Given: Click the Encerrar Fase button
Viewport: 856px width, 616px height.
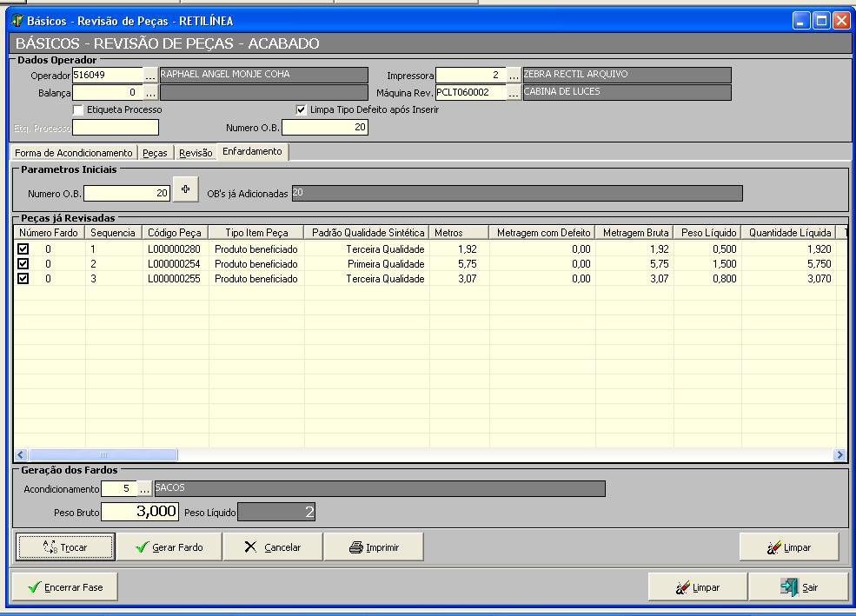Looking at the screenshot, I should pyautogui.click(x=65, y=587).
